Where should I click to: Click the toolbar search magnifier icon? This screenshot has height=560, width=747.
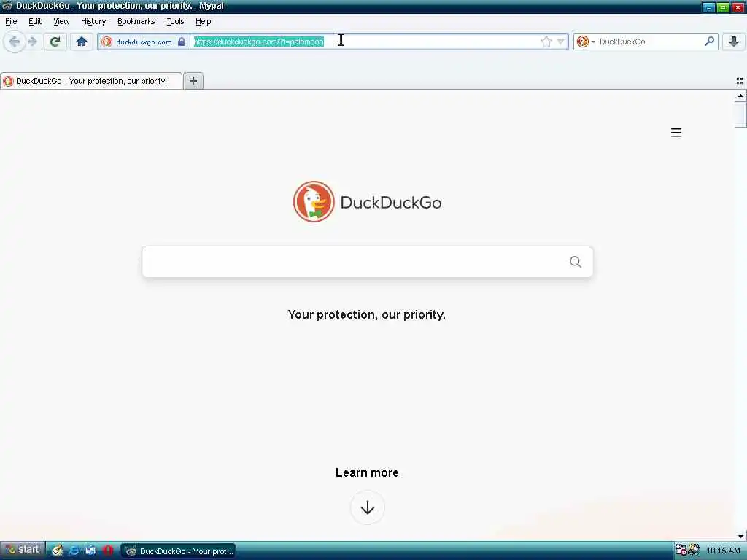pyautogui.click(x=709, y=42)
